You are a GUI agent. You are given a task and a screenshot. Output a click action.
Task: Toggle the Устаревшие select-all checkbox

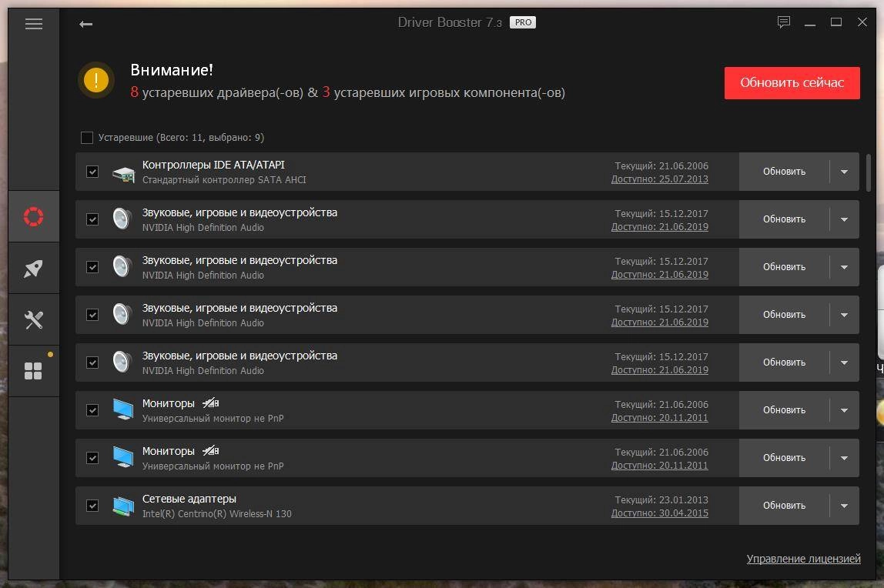[x=87, y=138]
